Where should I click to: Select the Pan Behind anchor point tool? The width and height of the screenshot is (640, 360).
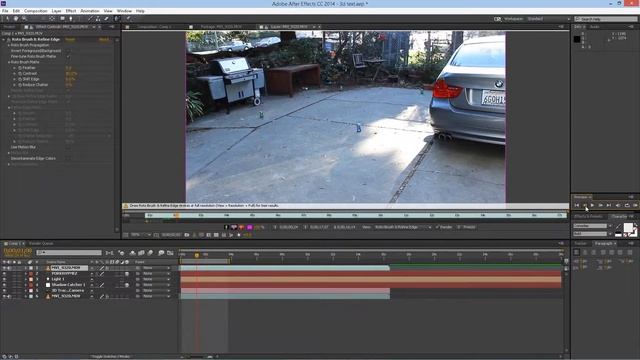[52, 18]
